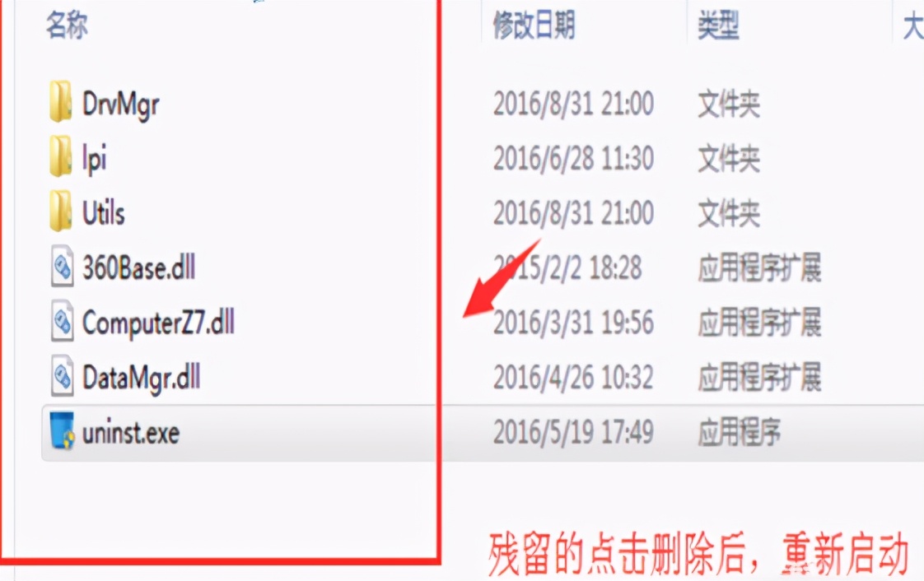Image resolution: width=924 pixels, height=581 pixels.
Task: Click the DataMgr.dll file icon
Action: 62,375
